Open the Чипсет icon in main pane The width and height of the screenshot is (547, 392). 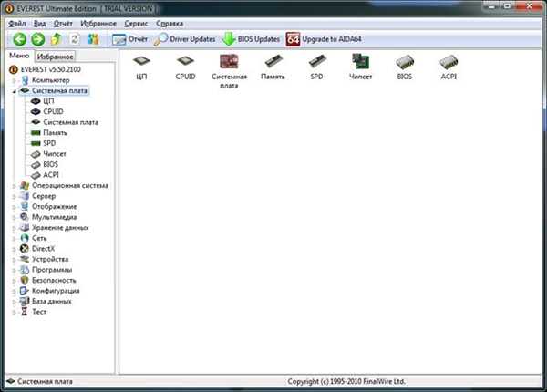pos(360,67)
